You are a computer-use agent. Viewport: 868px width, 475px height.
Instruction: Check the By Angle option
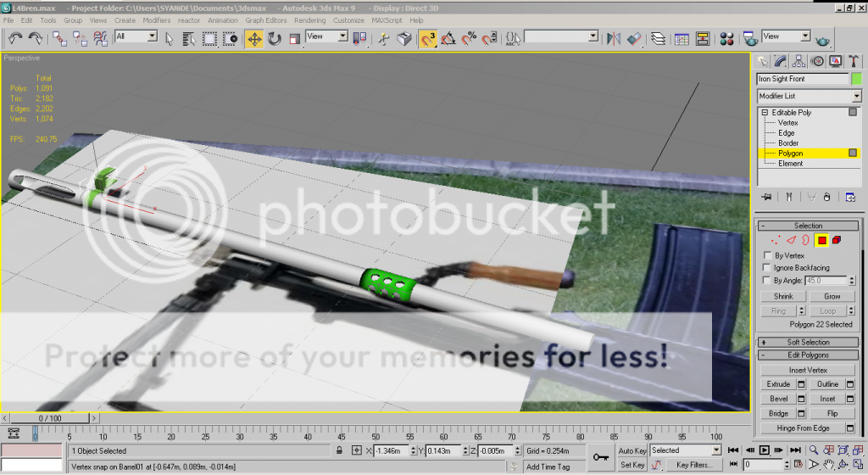pos(767,280)
